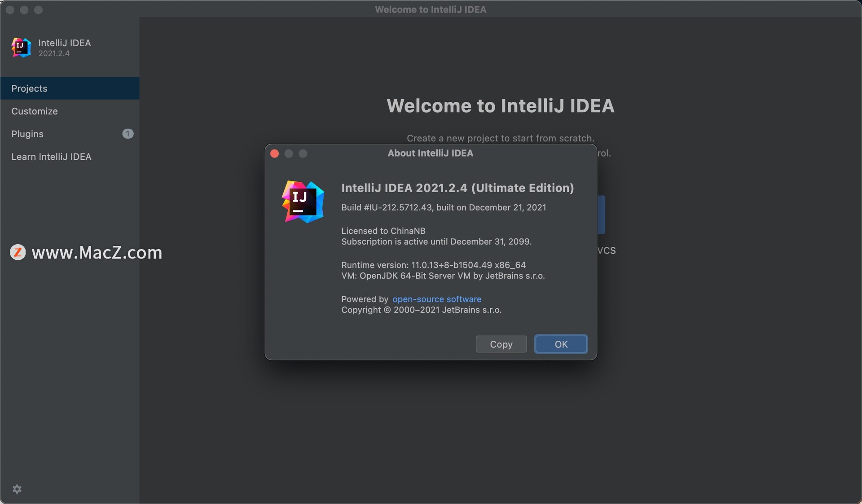The width and height of the screenshot is (862, 504).
Task: Click the Licensed to ChinaNB text
Action: click(383, 231)
